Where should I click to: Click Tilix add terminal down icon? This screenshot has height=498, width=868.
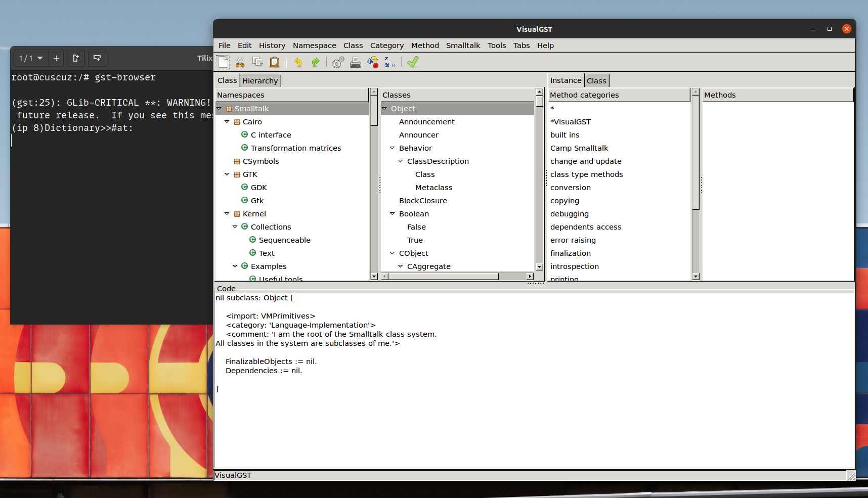pos(97,58)
